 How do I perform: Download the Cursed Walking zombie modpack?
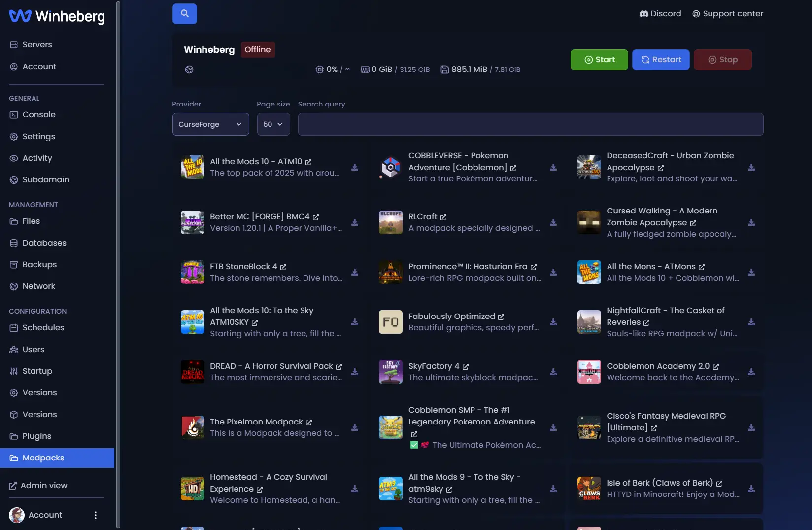click(751, 222)
